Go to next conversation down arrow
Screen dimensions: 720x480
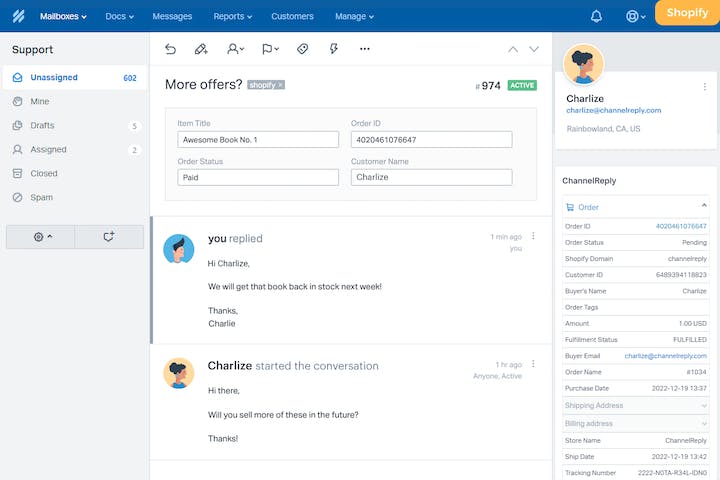tap(534, 49)
